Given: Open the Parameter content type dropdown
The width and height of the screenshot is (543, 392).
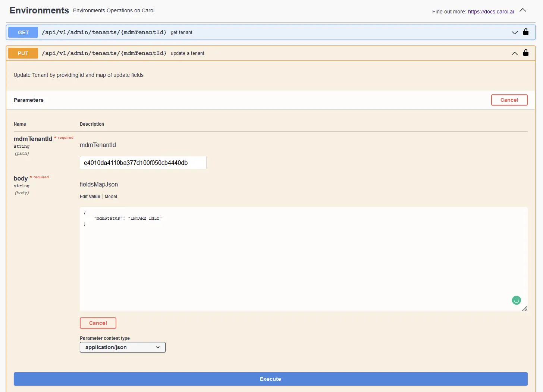Looking at the screenshot, I should pyautogui.click(x=123, y=347).
